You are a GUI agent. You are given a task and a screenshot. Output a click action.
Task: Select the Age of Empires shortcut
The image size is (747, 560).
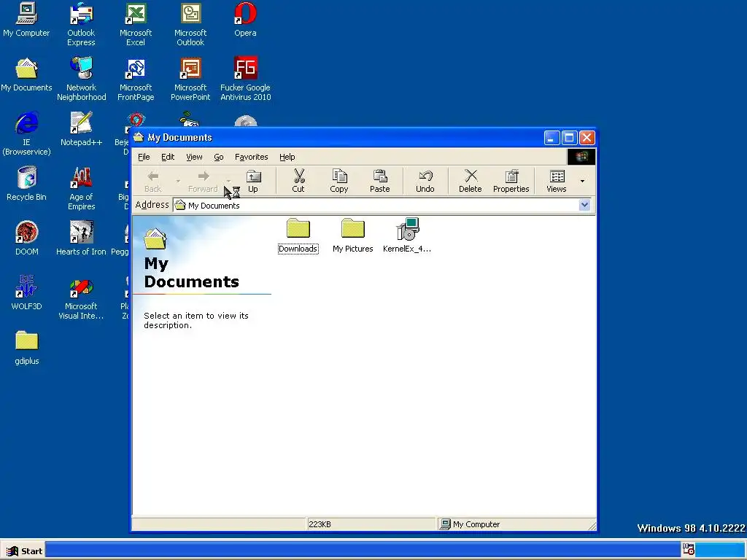(81, 188)
